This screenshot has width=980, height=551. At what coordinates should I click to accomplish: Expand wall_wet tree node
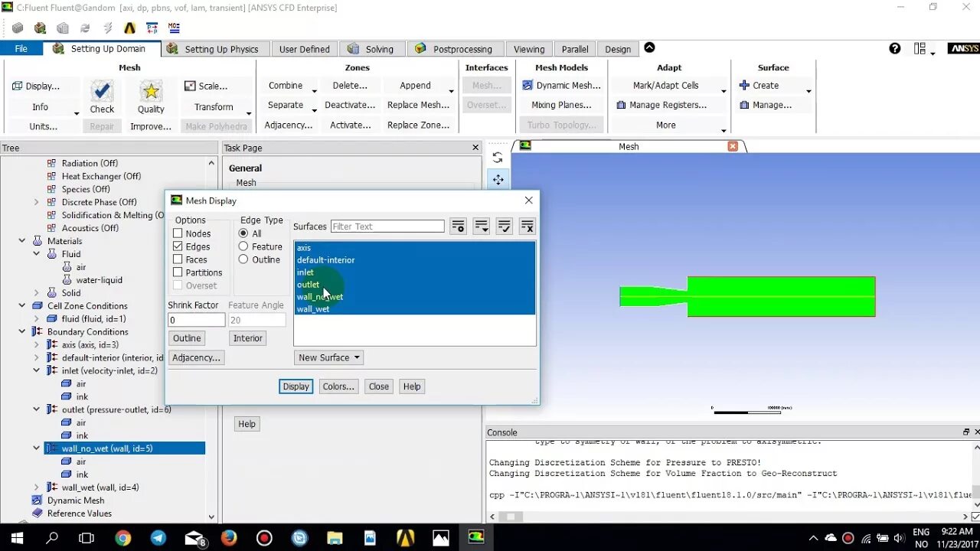36,487
